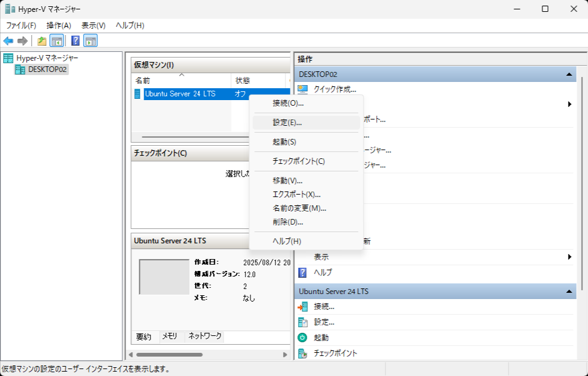Viewport: 588px width, 376px height.
Task: Open the ヘルプ(H) menu in menu bar
Action: click(130, 26)
